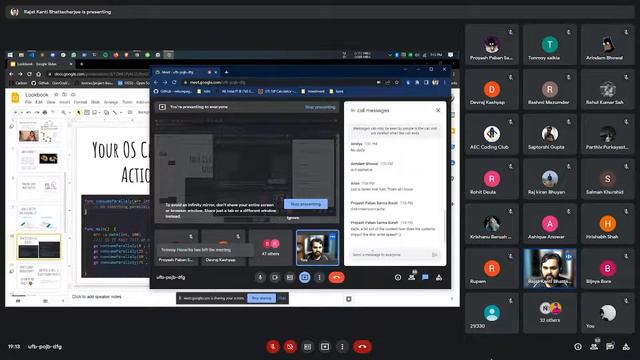The width and height of the screenshot is (640, 360).
Task: Click Stop presenting in shared Meet banner
Action: (x=320, y=107)
